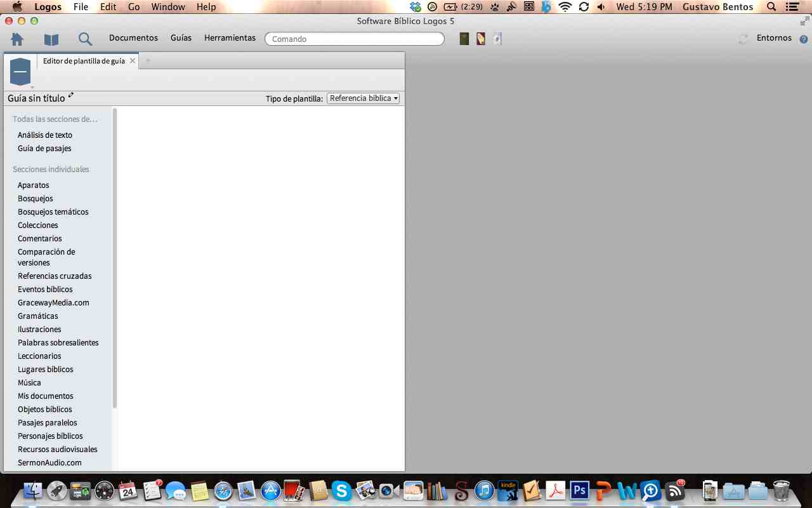Open Notification Center list icon
The width and height of the screenshot is (812, 508).
click(x=791, y=7)
